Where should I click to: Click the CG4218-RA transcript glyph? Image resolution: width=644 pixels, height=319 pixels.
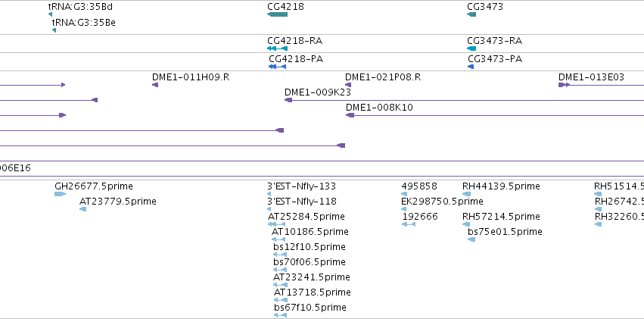click(x=277, y=48)
